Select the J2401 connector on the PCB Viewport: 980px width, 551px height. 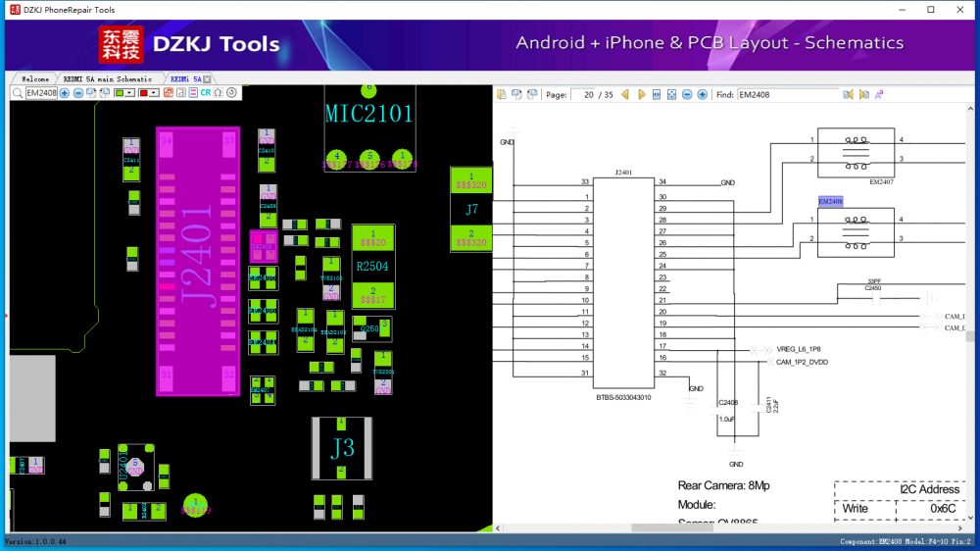(198, 262)
